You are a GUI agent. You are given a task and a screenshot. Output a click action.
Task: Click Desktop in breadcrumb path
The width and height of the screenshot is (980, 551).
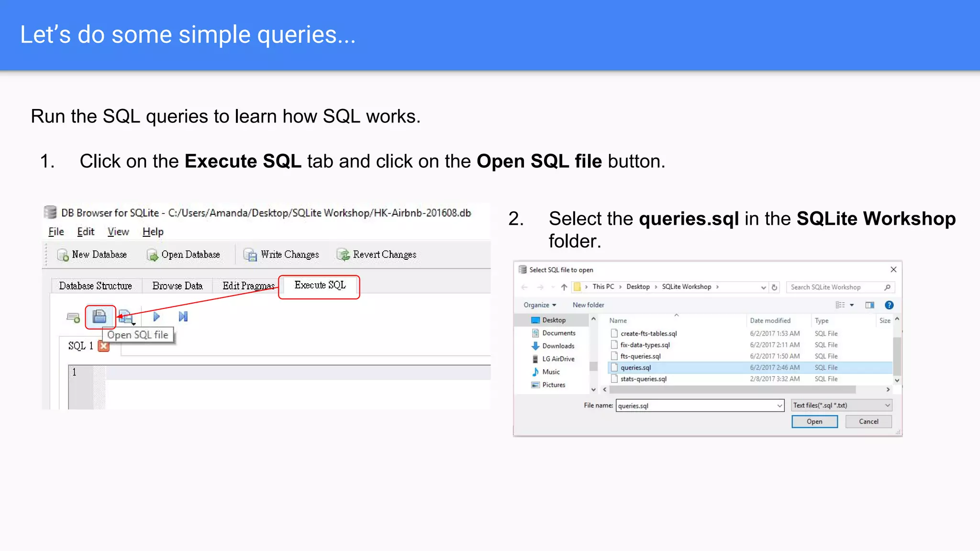638,287
